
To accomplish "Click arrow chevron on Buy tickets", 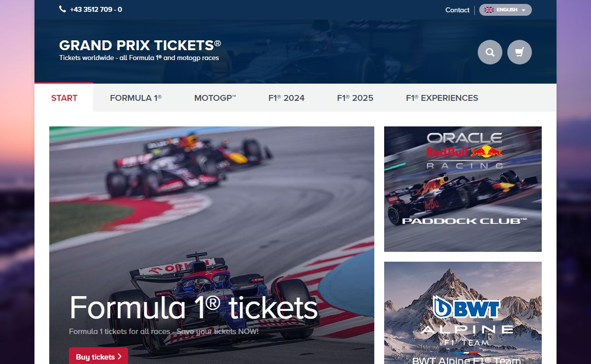I will tap(120, 357).
